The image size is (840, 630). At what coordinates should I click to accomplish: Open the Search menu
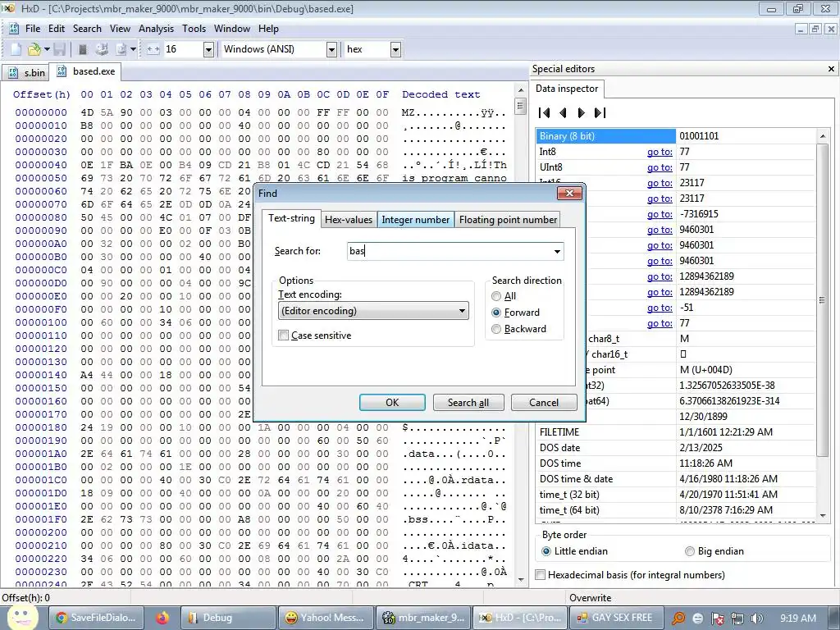point(87,29)
